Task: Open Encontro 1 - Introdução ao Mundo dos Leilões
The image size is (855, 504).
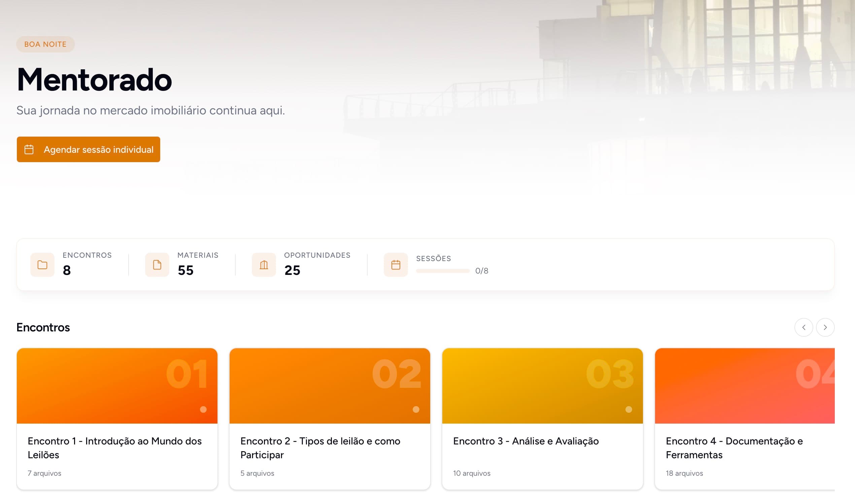Action: [x=115, y=448]
